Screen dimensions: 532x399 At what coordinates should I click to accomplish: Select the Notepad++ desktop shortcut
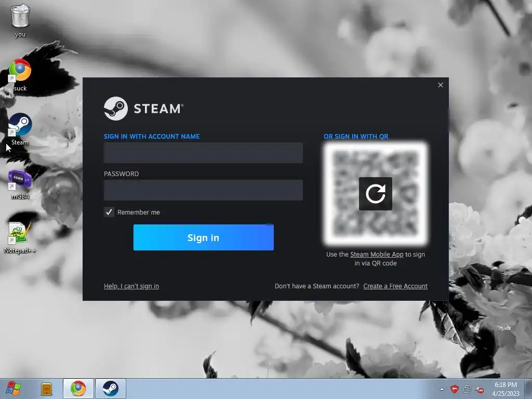(20, 237)
